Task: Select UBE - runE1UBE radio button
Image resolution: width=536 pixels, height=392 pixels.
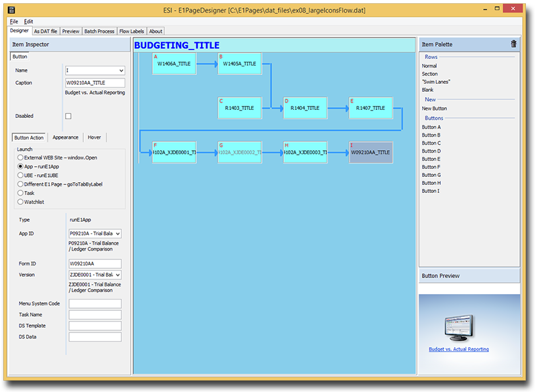Action: (38, 176)
